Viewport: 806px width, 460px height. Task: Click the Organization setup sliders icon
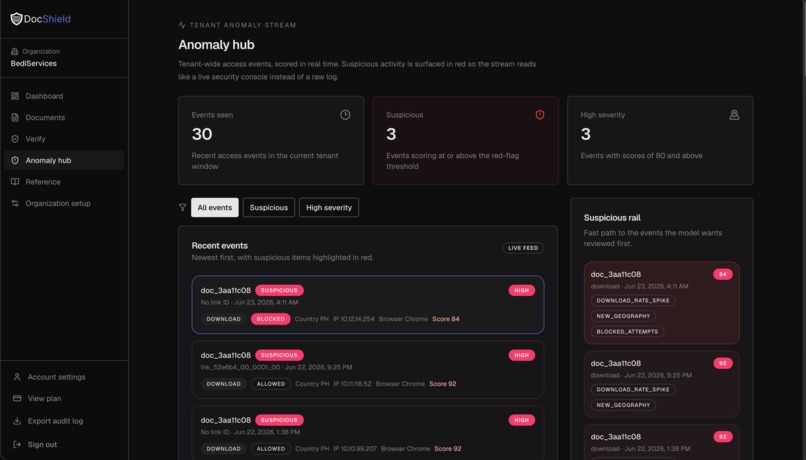click(x=15, y=204)
